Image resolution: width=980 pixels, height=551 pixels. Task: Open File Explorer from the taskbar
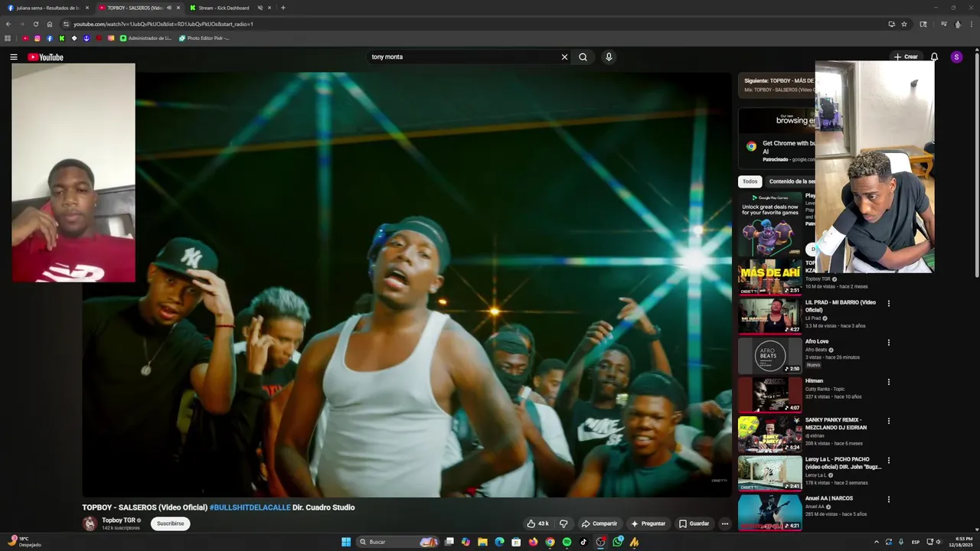(x=482, y=542)
